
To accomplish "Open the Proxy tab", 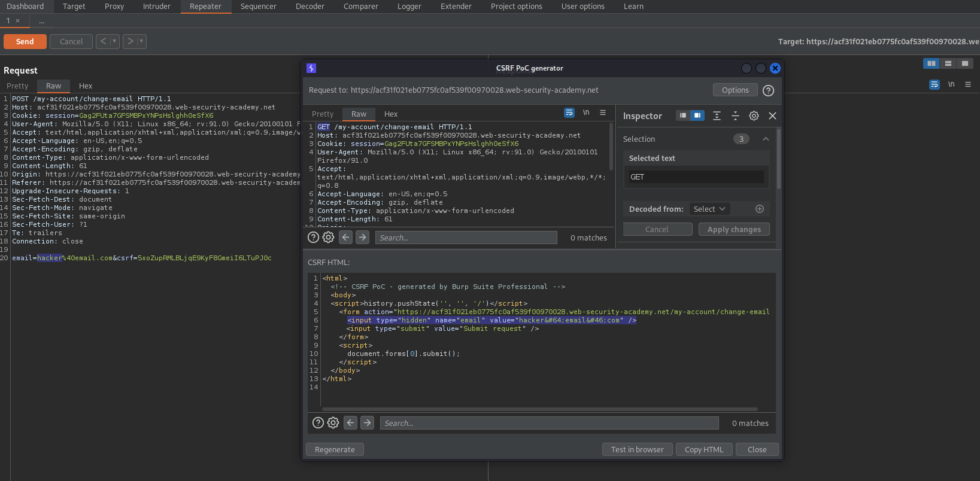I will point(114,7).
